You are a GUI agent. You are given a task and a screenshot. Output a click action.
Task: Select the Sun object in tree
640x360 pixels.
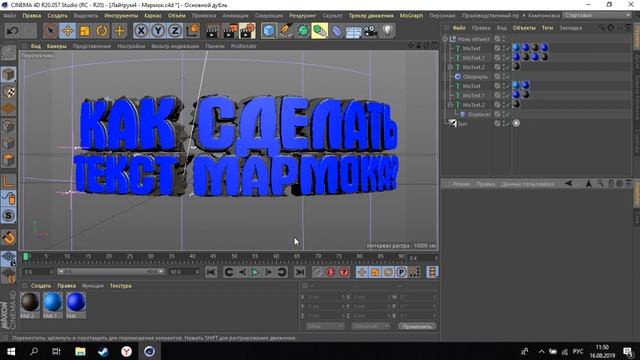(462, 124)
